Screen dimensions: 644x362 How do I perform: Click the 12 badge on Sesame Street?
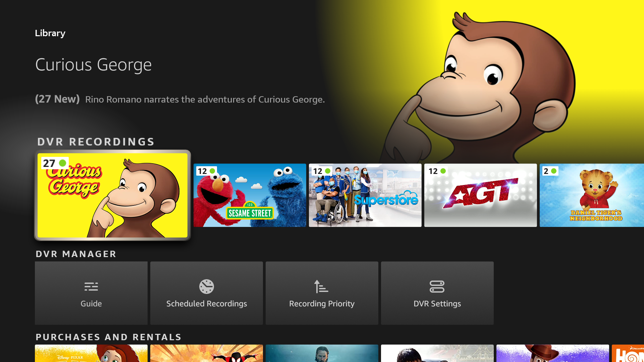tap(206, 171)
